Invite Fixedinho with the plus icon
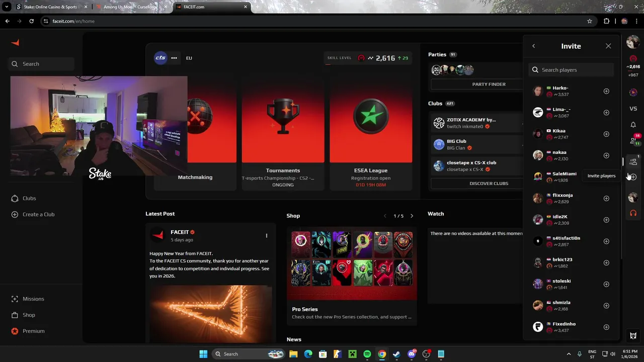 (606, 327)
